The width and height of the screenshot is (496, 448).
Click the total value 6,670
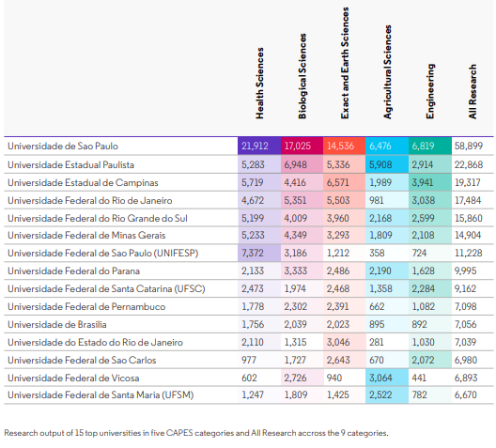tap(465, 394)
